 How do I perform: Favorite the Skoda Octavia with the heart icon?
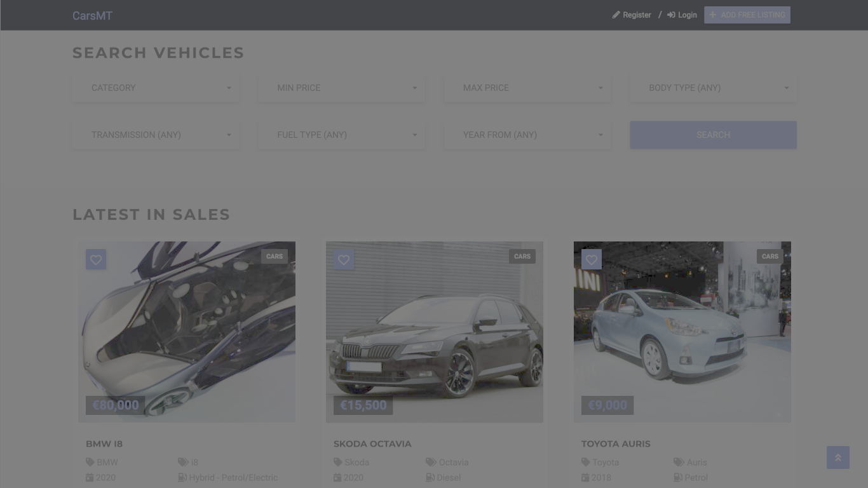point(344,259)
